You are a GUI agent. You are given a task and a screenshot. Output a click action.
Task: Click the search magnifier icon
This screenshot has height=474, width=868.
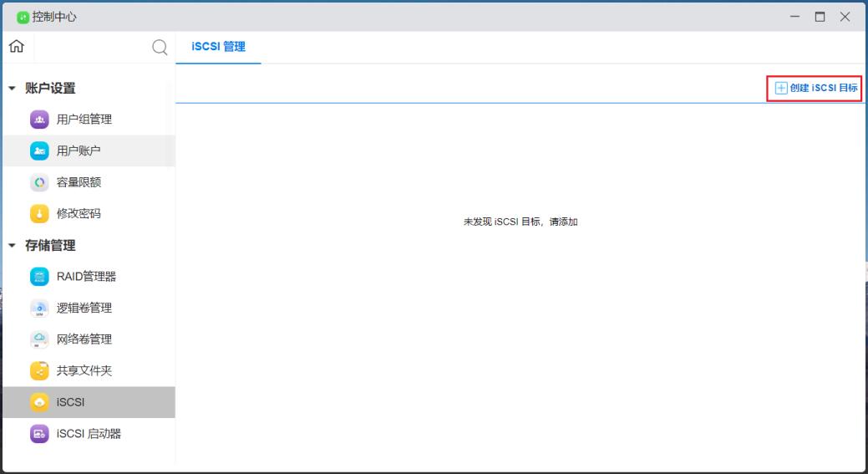tap(159, 48)
